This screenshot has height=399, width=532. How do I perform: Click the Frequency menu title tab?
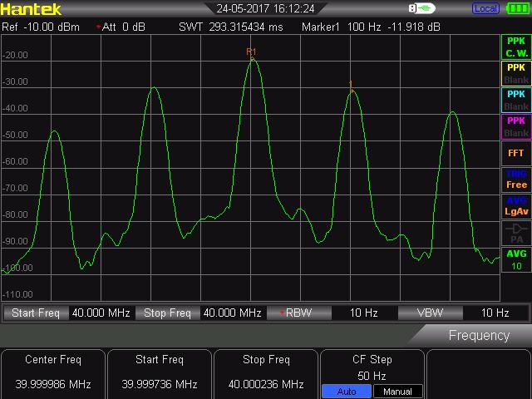(479, 336)
